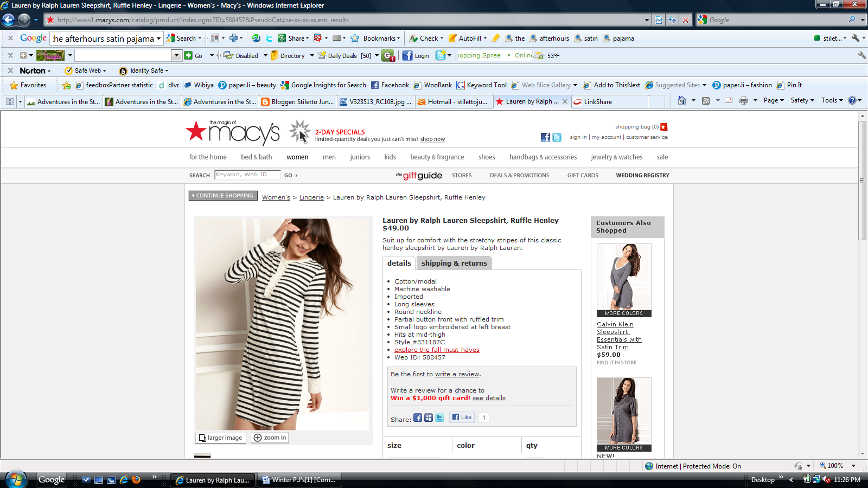Click the StumbleUpon icon in Google toolbar

[x=256, y=38]
